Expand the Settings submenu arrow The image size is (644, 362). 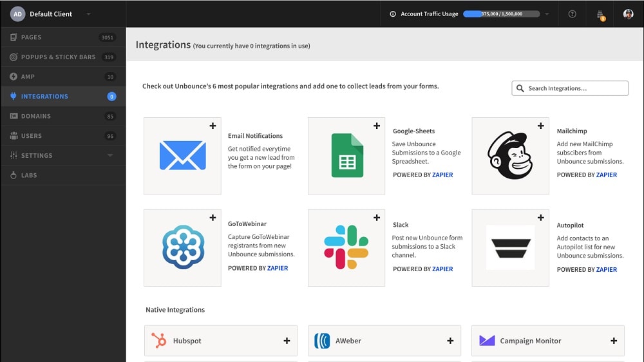[110, 155]
